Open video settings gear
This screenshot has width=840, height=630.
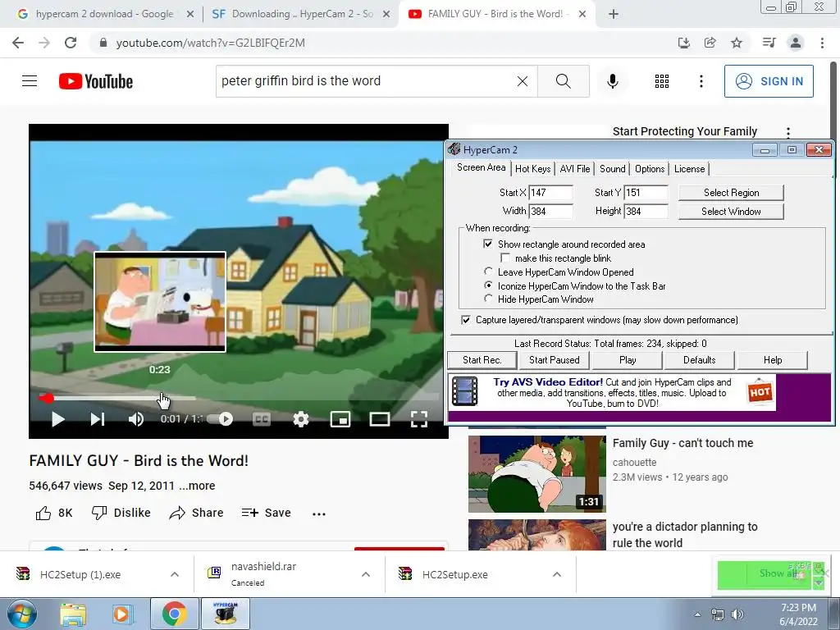[301, 419]
